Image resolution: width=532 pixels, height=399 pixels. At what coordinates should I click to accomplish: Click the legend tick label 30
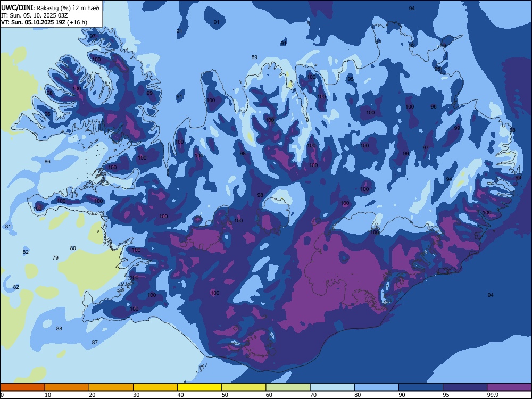coord(136,395)
